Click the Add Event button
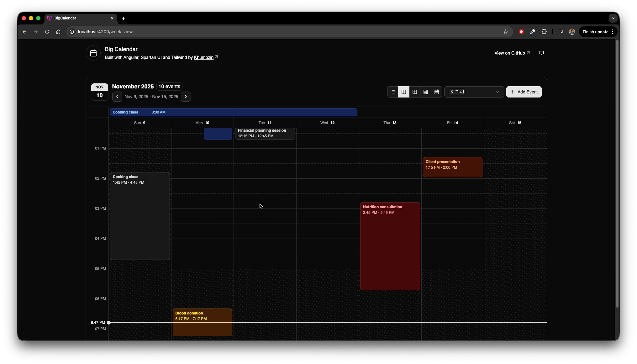 click(524, 92)
